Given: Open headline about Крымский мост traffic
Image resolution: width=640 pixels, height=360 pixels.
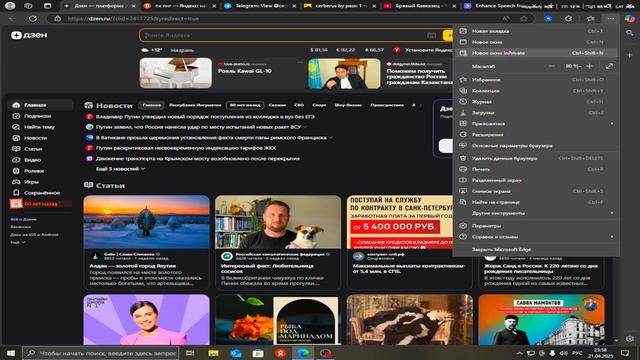Looking at the screenshot, I should (x=198, y=159).
